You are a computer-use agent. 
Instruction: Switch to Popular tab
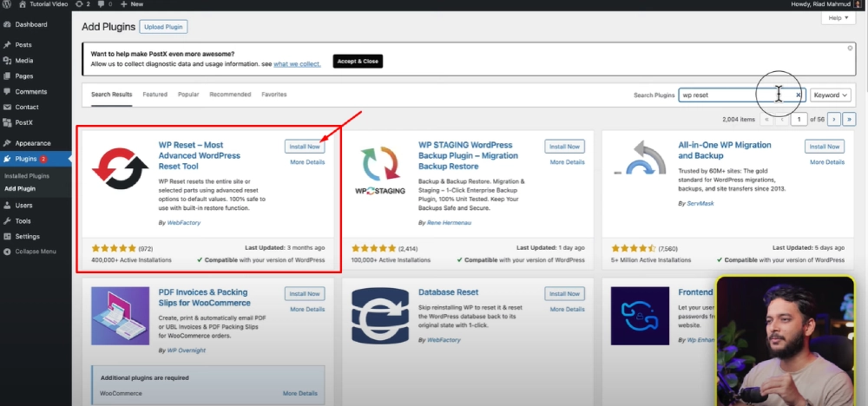[x=188, y=95]
